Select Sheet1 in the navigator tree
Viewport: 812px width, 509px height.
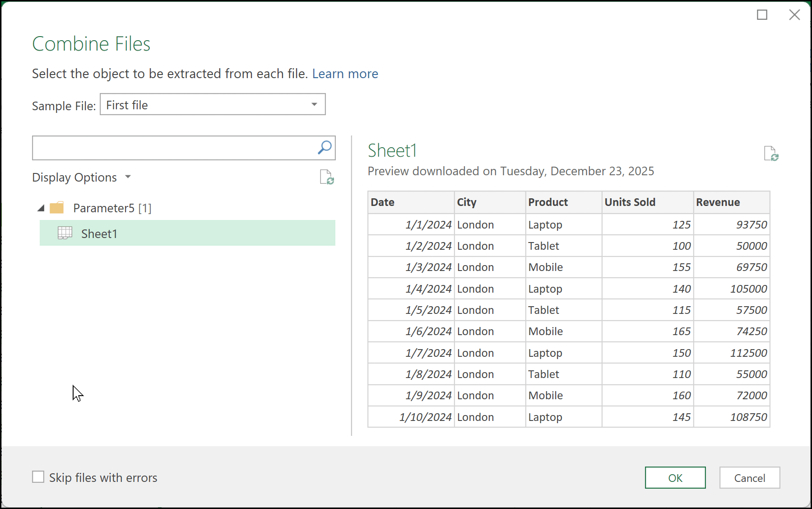pos(99,233)
